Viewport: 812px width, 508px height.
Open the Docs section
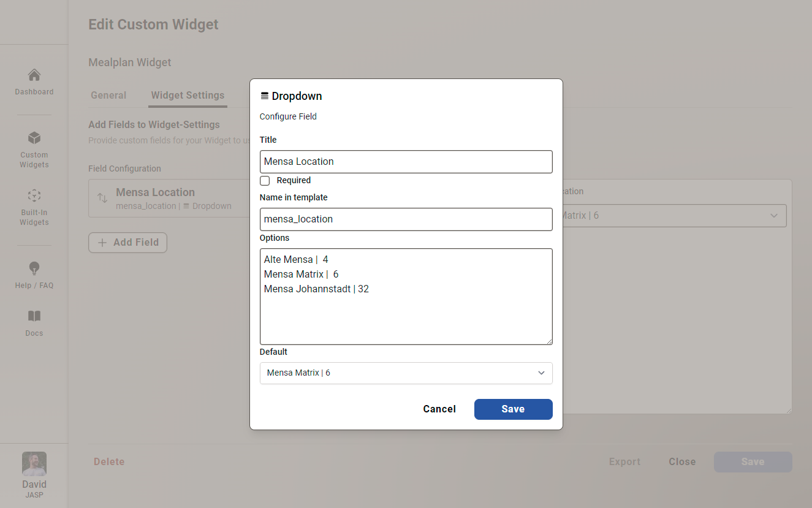(x=34, y=323)
